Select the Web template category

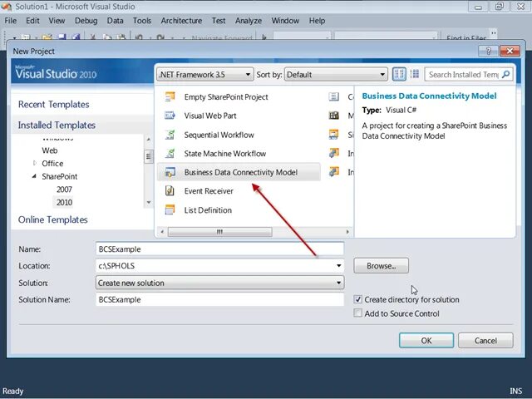click(x=50, y=150)
